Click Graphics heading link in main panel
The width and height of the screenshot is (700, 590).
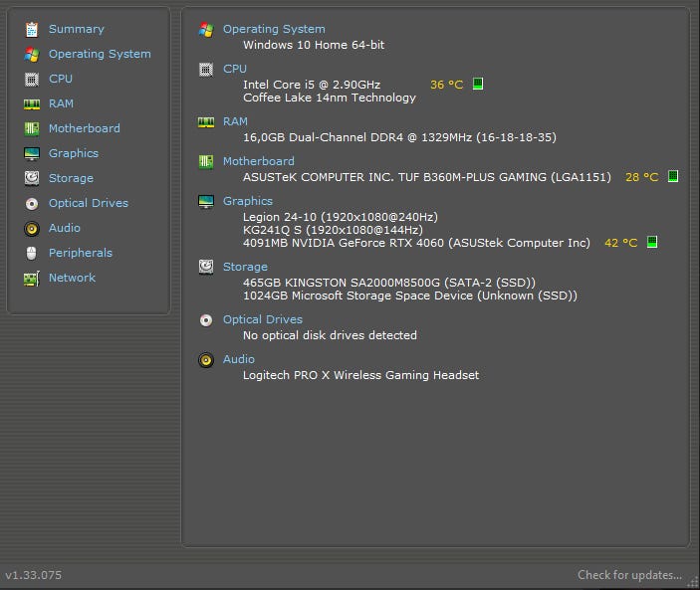click(x=248, y=201)
